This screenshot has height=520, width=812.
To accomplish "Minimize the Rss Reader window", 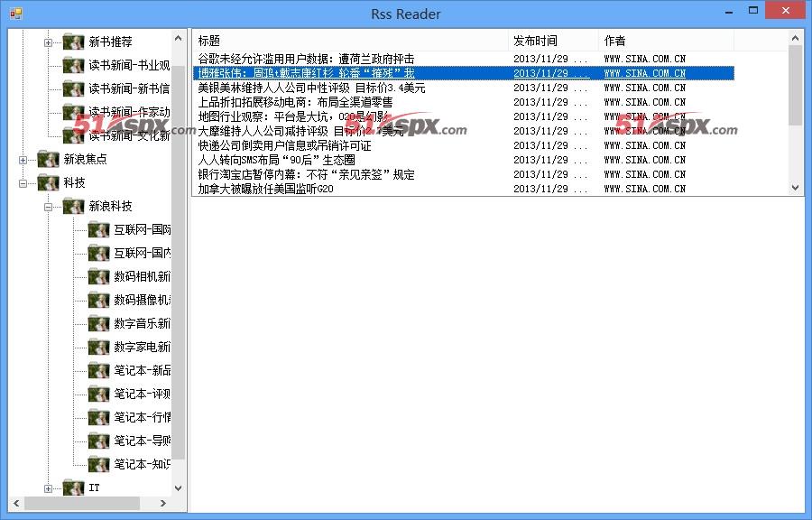I will click(x=729, y=12).
